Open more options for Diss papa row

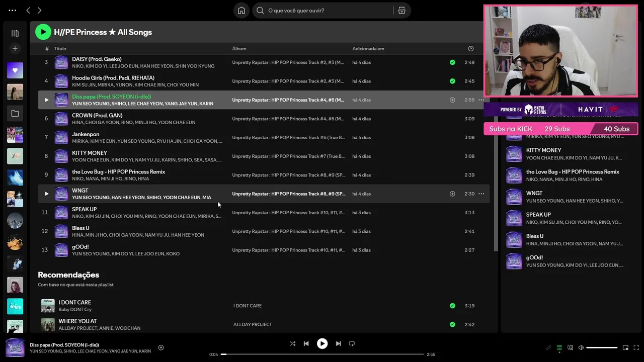tap(481, 100)
